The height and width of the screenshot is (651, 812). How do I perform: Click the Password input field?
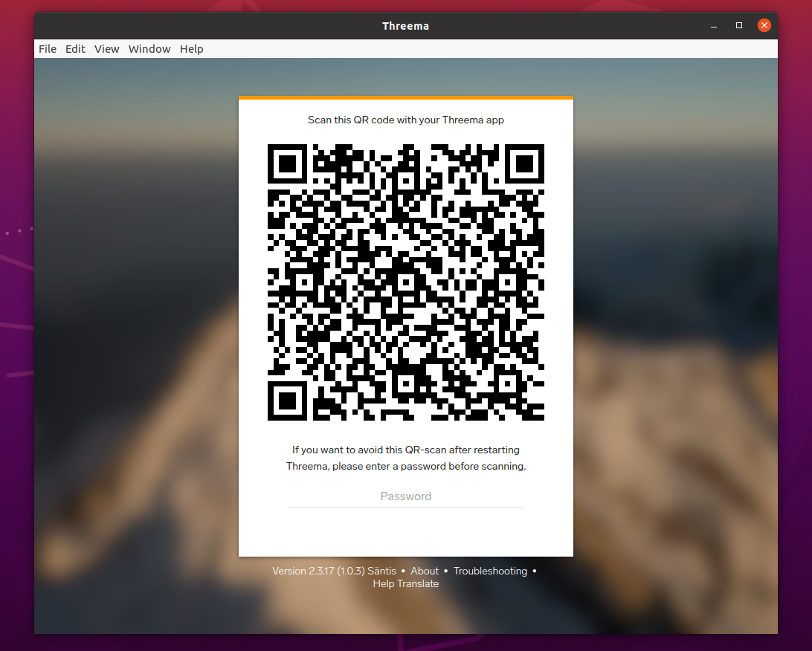pyautogui.click(x=406, y=496)
